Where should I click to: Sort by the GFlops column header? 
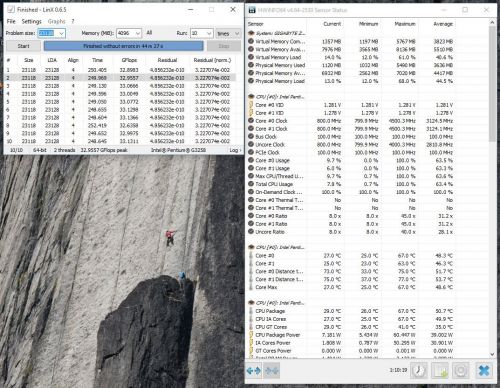click(129, 60)
